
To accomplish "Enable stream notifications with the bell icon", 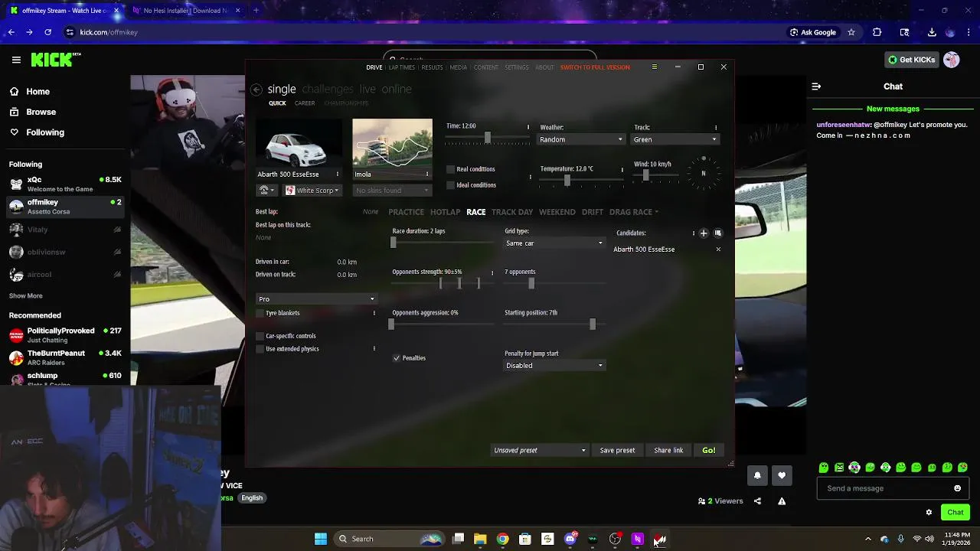I will (757, 475).
